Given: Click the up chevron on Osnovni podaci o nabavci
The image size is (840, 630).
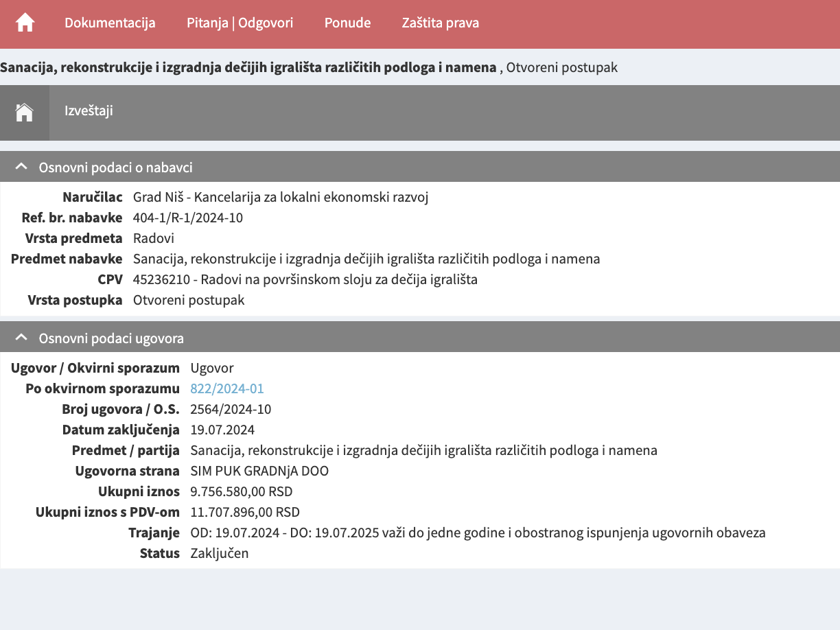Looking at the screenshot, I should (21, 166).
